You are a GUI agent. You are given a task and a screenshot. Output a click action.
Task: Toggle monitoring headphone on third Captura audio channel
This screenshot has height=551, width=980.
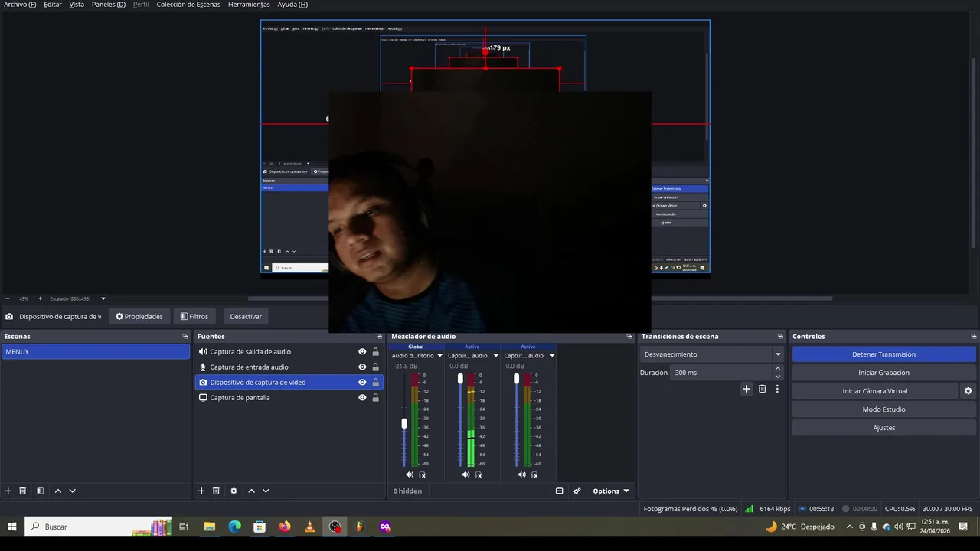click(x=534, y=474)
